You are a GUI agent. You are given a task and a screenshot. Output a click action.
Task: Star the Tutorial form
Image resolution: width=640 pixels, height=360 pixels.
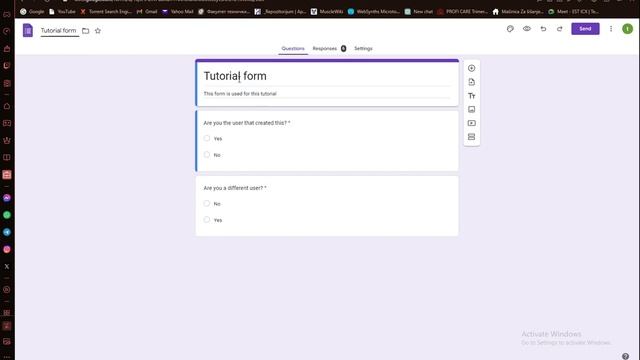click(98, 31)
